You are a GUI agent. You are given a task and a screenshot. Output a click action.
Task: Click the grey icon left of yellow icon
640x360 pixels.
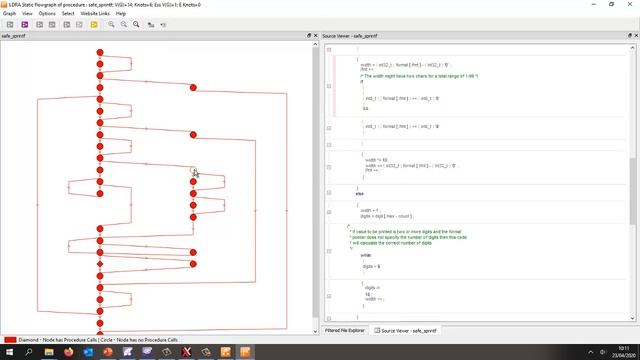point(79,25)
